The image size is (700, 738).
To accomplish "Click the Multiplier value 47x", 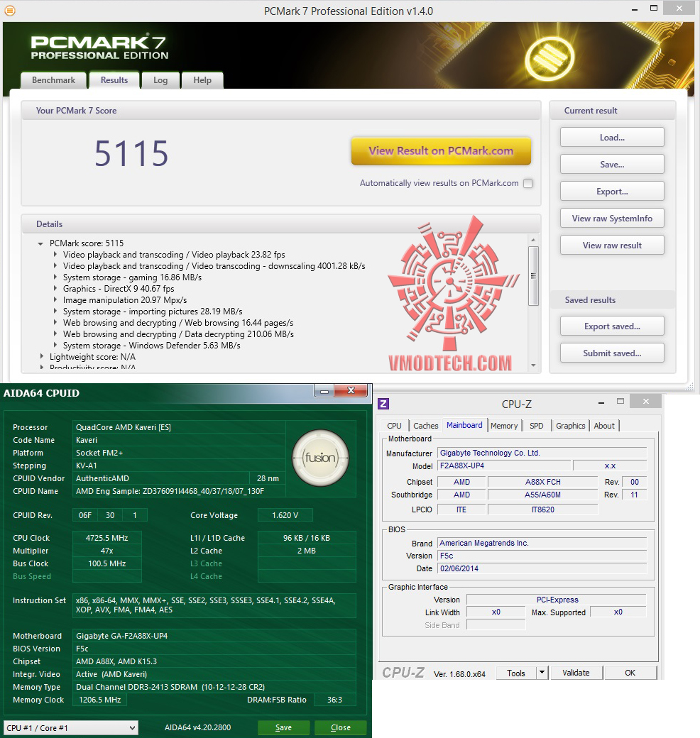I will [x=107, y=551].
